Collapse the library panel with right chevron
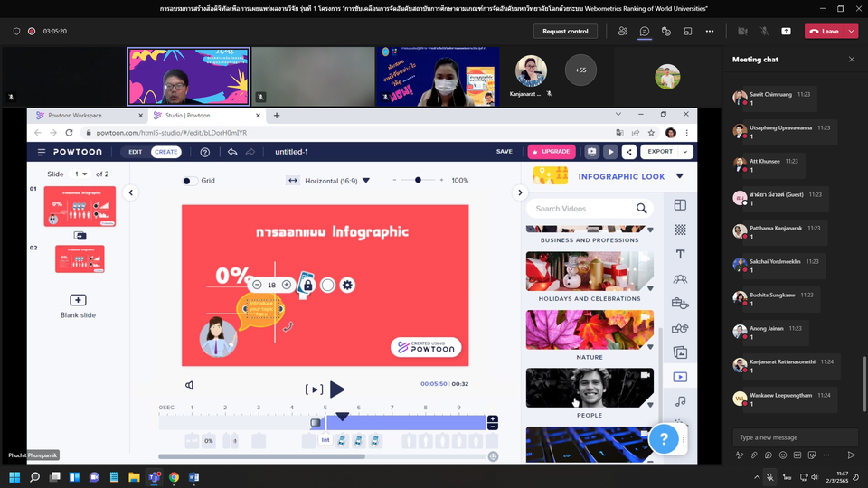The height and width of the screenshot is (488, 868). (x=520, y=192)
